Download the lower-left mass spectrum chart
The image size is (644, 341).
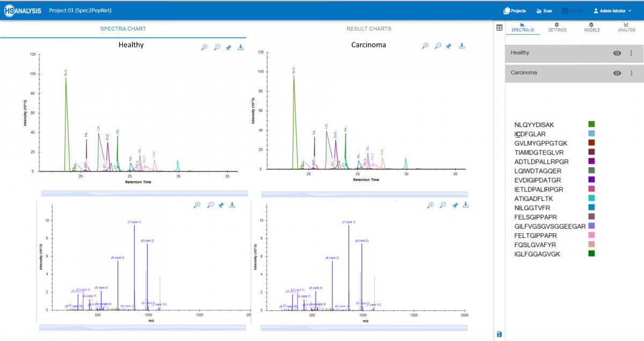(x=232, y=205)
